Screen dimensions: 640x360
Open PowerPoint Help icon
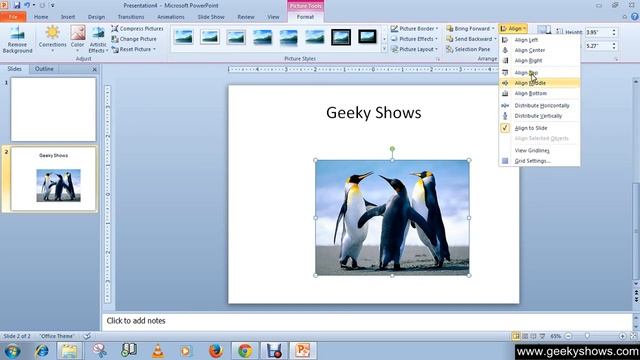[x=635, y=17]
